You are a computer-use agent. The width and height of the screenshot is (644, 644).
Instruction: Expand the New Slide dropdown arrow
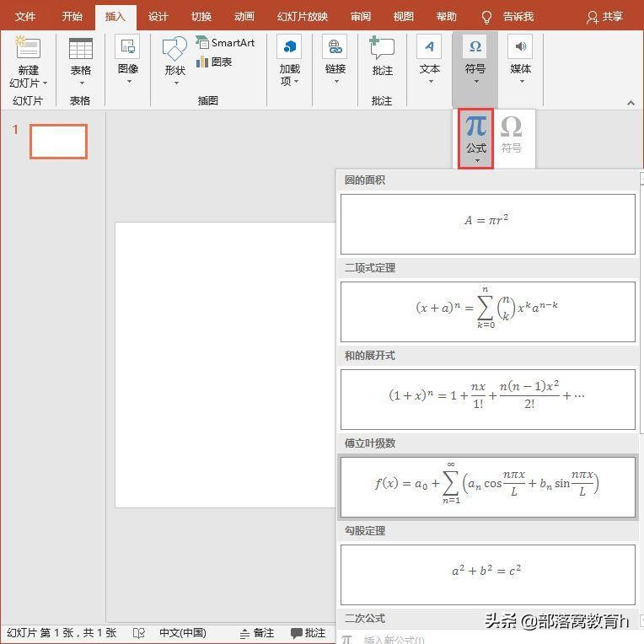pos(46,83)
